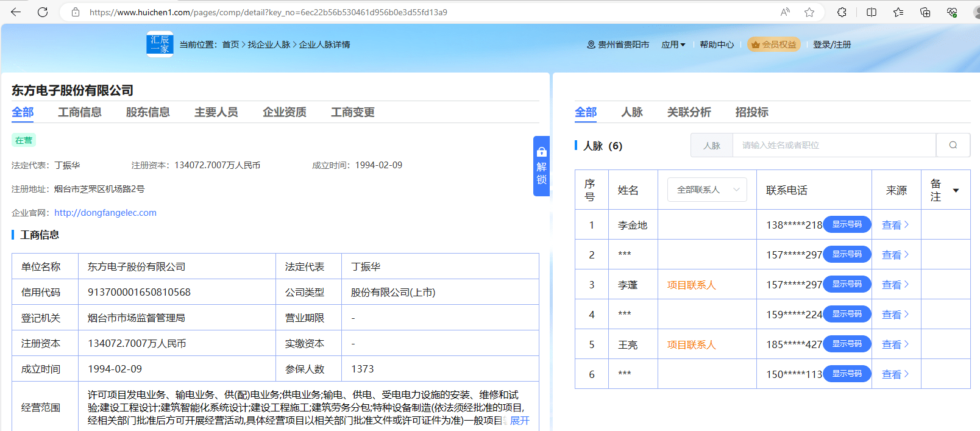Image resolution: width=980 pixels, height=431 pixels.
Task: Bookmark this page with the star icon
Action: pyautogui.click(x=809, y=12)
